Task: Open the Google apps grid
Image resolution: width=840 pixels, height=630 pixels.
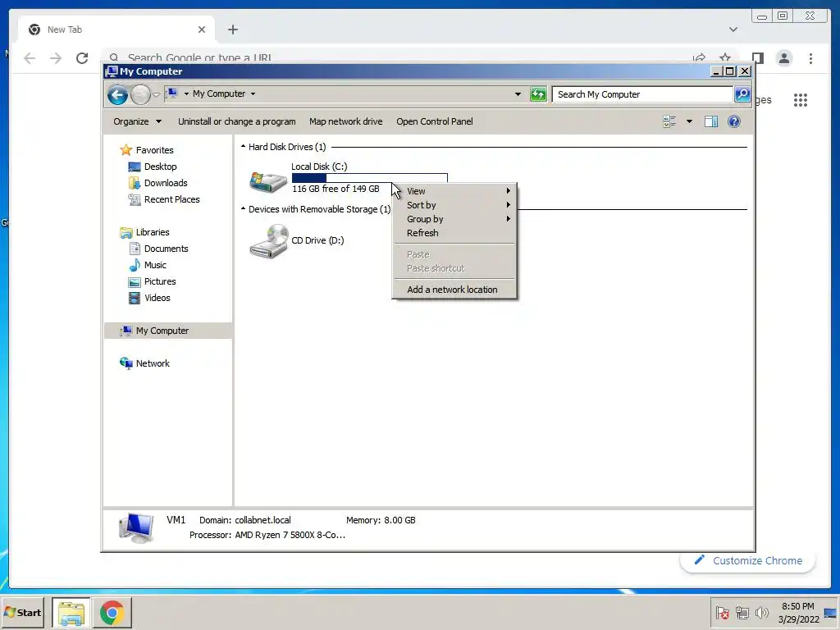Action: tap(801, 100)
